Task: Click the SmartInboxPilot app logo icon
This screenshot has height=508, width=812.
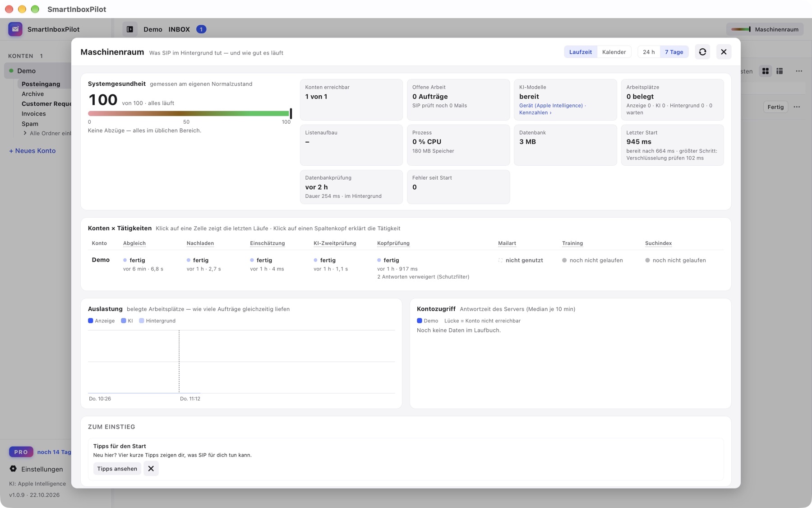Action: point(15,29)
